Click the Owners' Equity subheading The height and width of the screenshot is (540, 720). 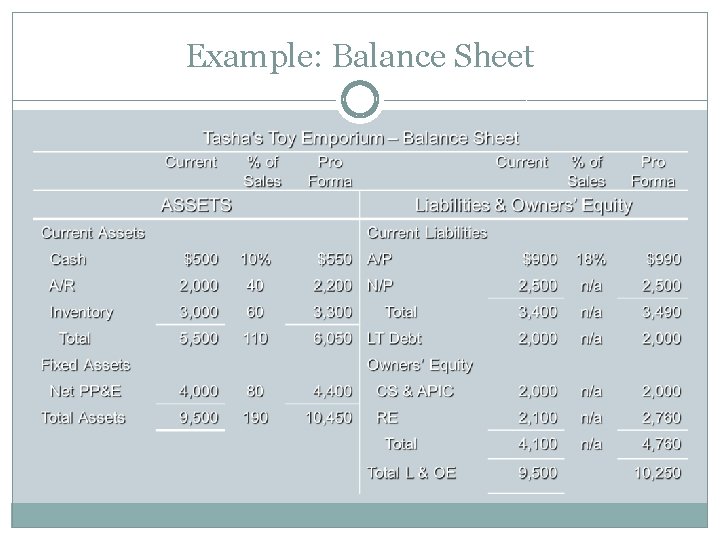pyautogui.click(x=420, y=365)
